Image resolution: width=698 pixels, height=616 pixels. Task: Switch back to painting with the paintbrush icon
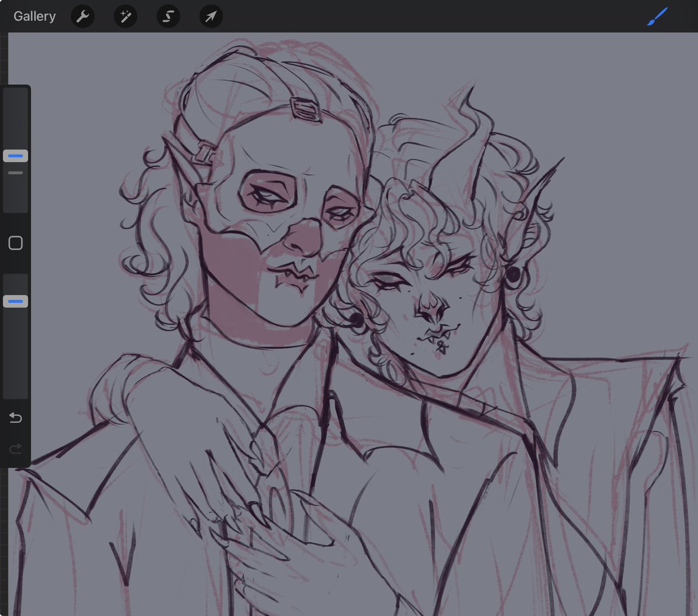point(657,16)
